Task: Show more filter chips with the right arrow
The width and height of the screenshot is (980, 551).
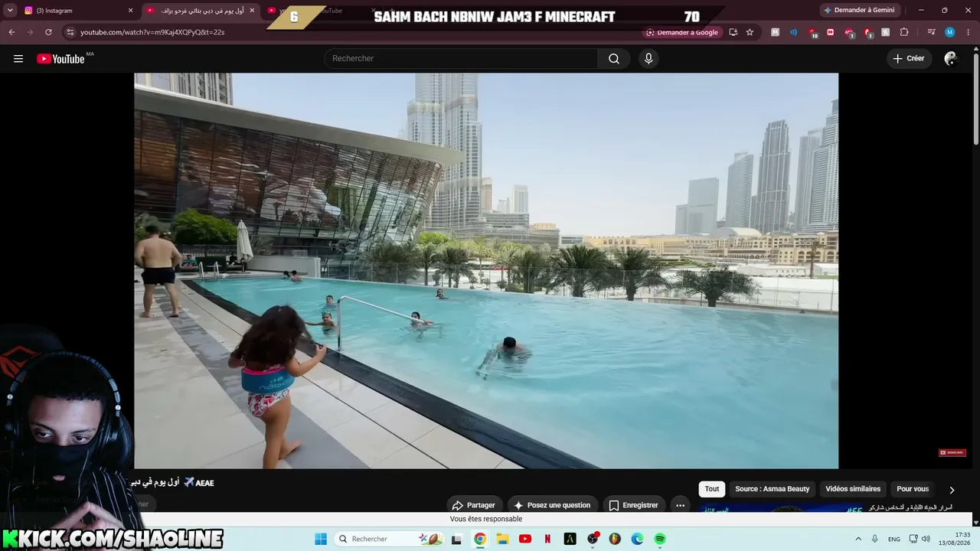Action: click(952, 490)
